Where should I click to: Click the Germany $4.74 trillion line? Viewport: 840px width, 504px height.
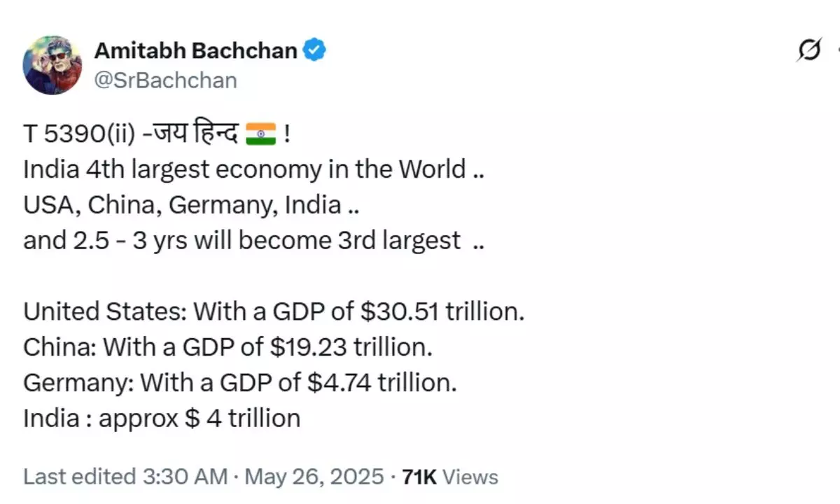click(239, 384)
